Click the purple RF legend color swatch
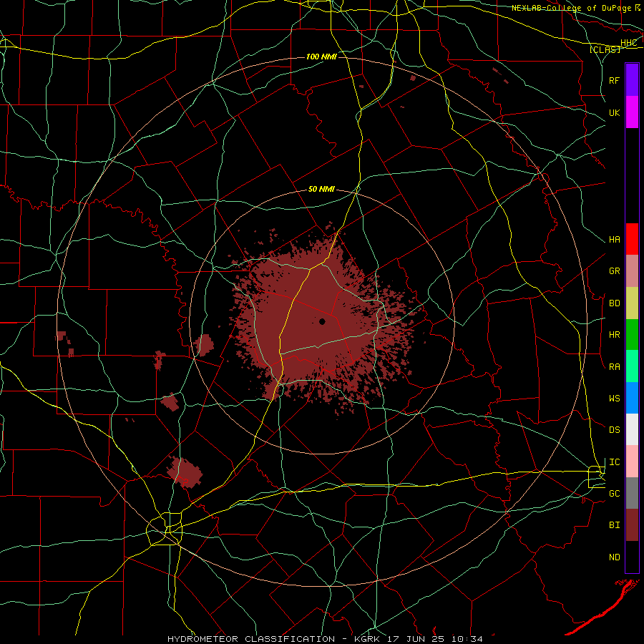The height and width of the screenshot is (644, 644). 632,80
